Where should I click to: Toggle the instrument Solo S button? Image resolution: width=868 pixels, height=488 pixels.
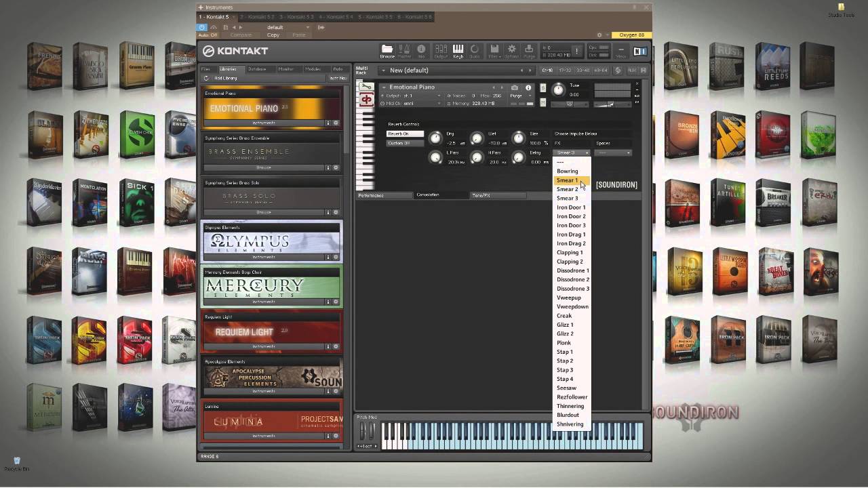pos(542,88)
